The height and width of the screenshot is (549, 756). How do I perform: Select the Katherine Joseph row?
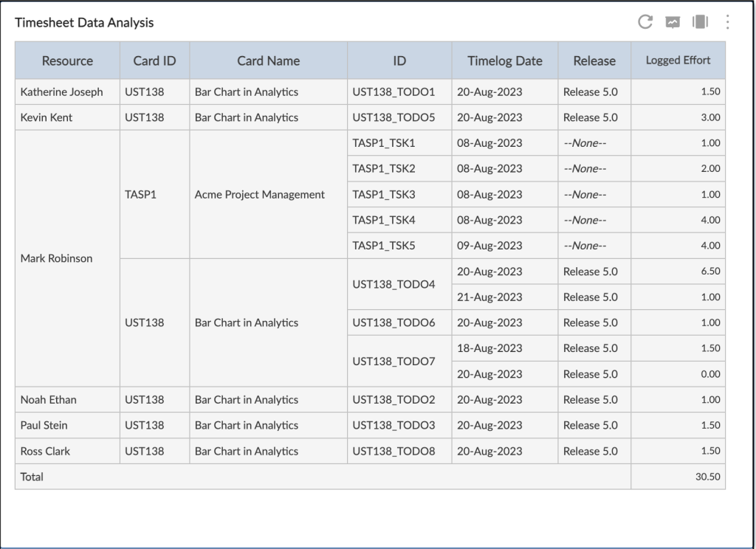[x=66, y=91]
